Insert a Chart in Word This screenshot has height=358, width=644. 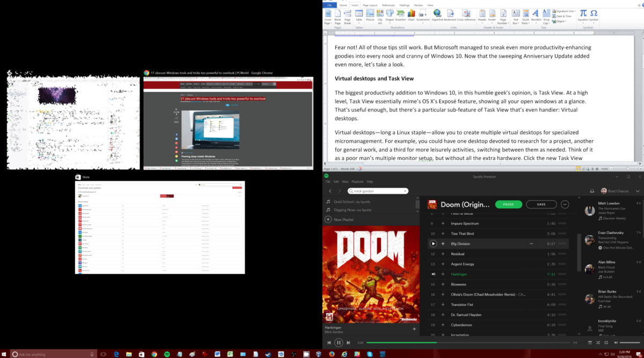click(411, 15)
